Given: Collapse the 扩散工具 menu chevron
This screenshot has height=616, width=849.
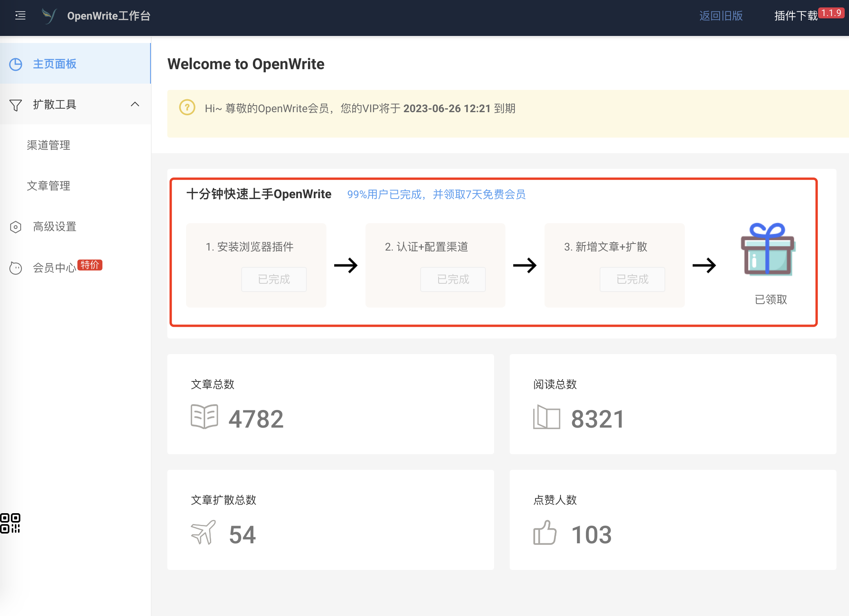Looking at the screenshot, I should click(135, 104).
